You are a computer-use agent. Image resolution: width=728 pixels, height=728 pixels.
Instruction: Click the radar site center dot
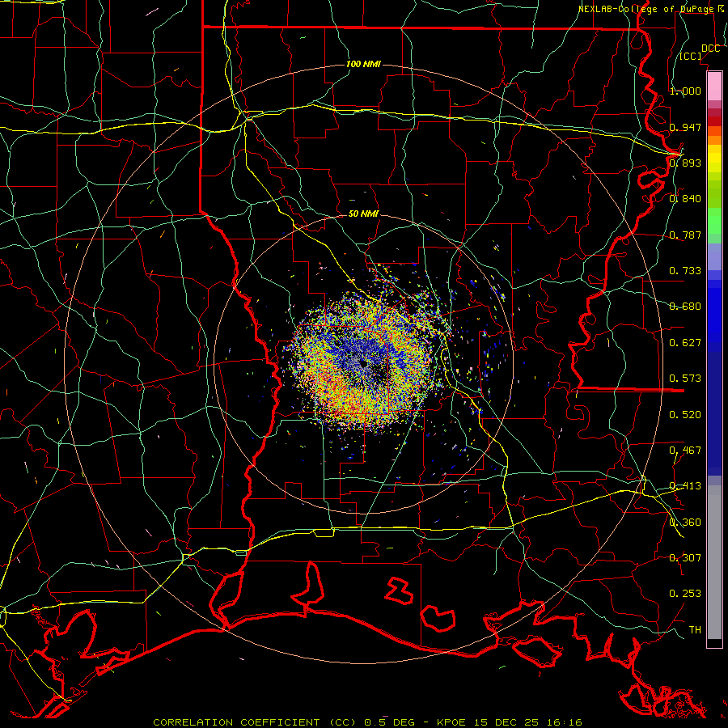363,363
